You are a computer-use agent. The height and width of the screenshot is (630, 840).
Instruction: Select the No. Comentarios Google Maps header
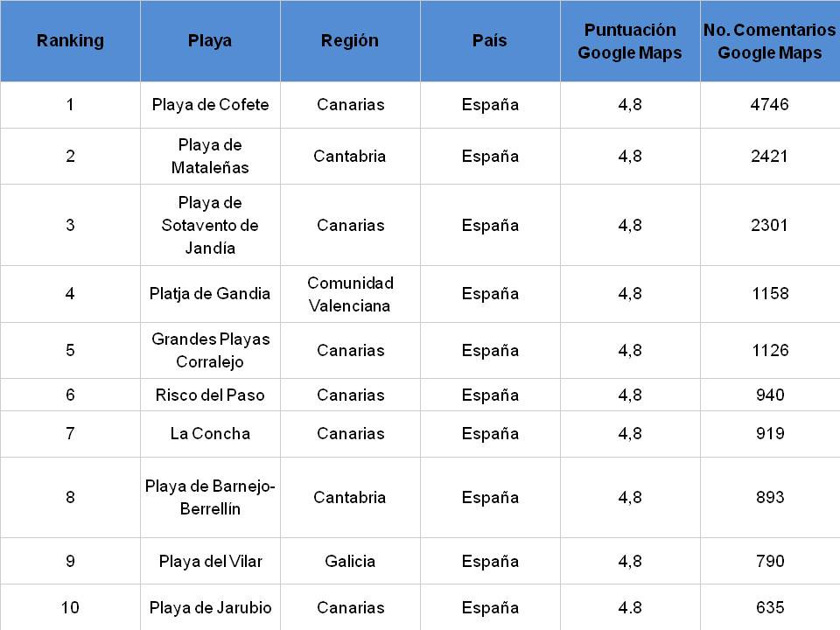770,41
